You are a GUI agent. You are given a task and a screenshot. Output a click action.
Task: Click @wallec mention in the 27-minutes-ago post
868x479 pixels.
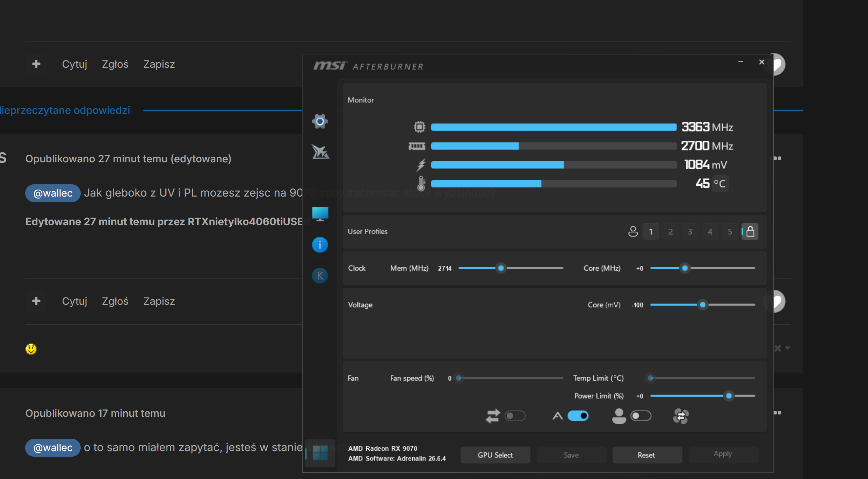(53, 193)
